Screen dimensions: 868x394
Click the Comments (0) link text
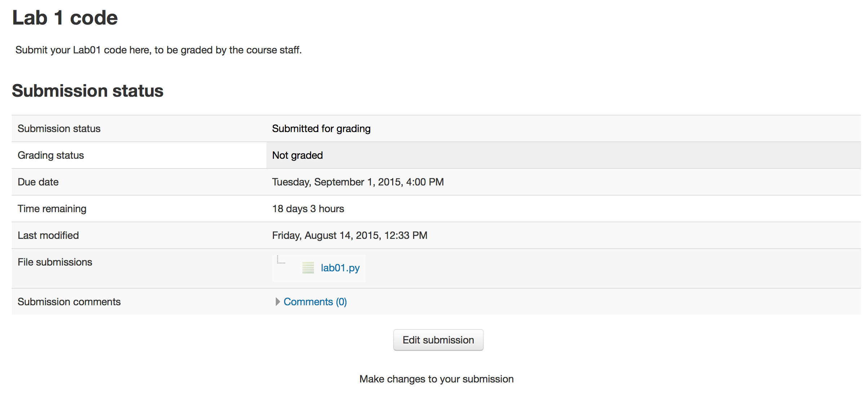point(315,302)
